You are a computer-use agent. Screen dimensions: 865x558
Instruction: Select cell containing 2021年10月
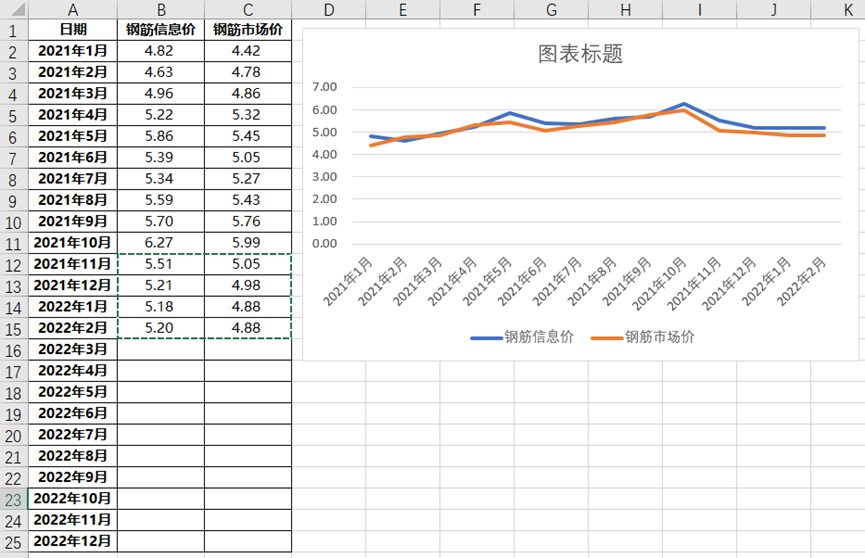pyautogui.click(x=73, y=243)
